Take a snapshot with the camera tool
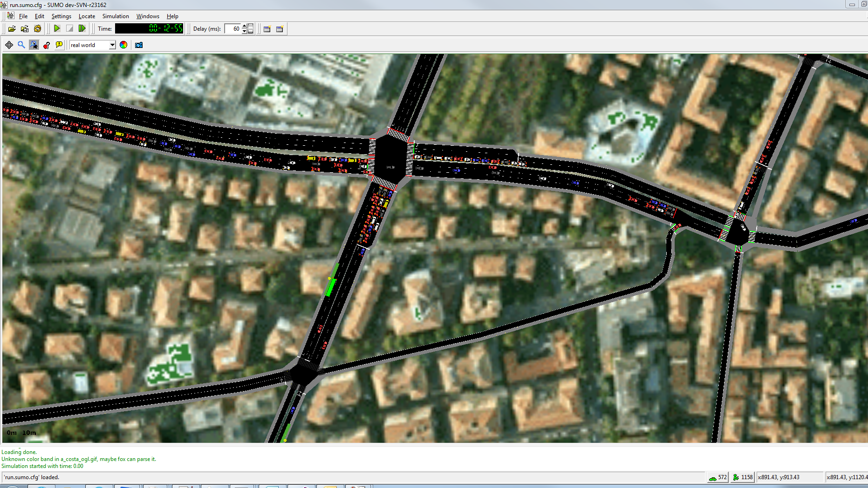The height and width of the screenshot is (488, 868). [138, 45]
